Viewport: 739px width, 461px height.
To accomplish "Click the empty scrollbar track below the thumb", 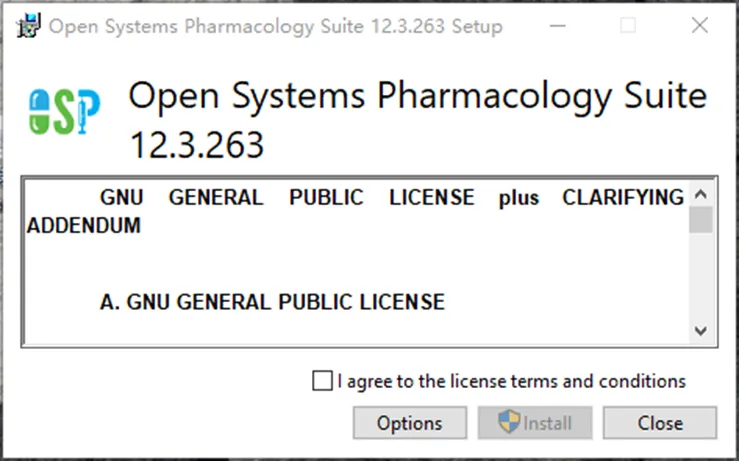I will 701,276.
